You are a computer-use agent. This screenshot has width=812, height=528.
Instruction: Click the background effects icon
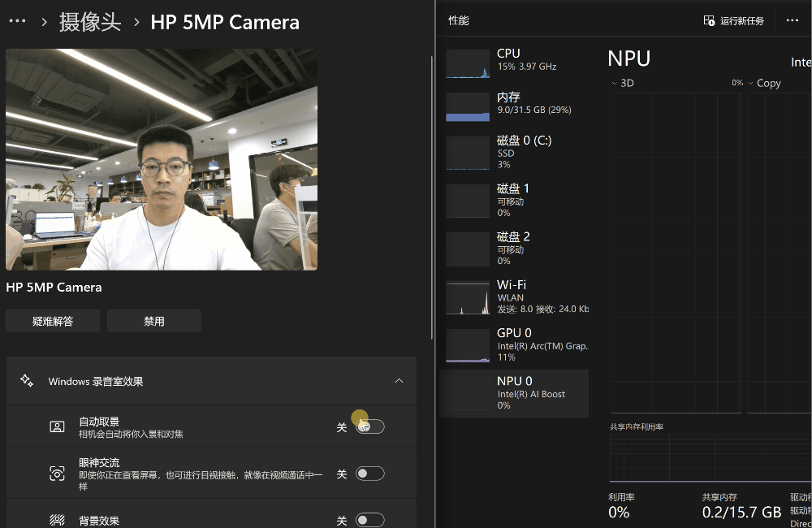tap(57, 520)
